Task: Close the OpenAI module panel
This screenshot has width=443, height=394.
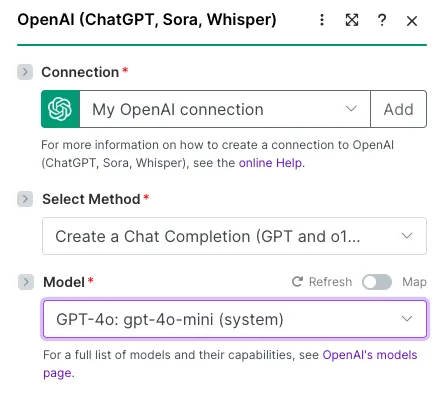Action: (412, 21)
